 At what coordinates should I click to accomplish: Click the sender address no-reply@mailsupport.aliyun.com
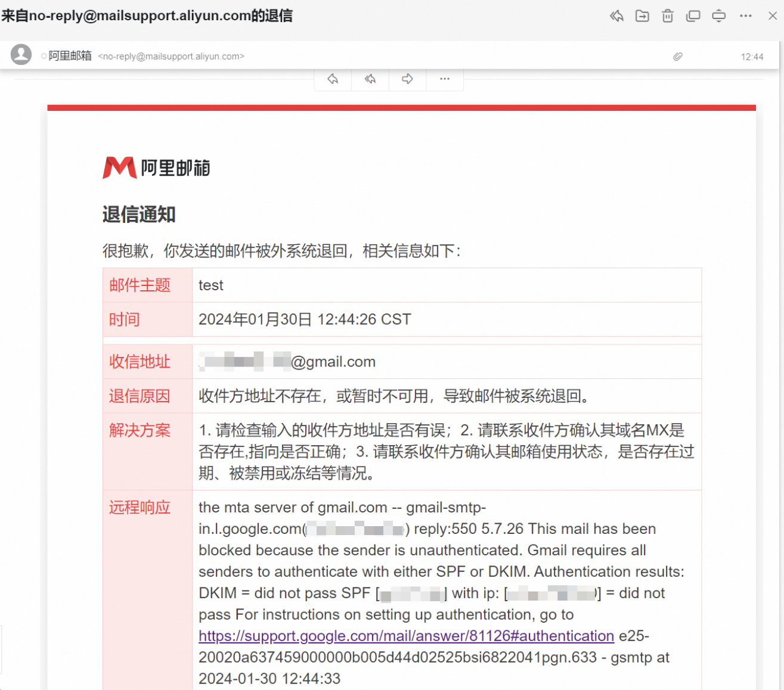tap(171, 57)
